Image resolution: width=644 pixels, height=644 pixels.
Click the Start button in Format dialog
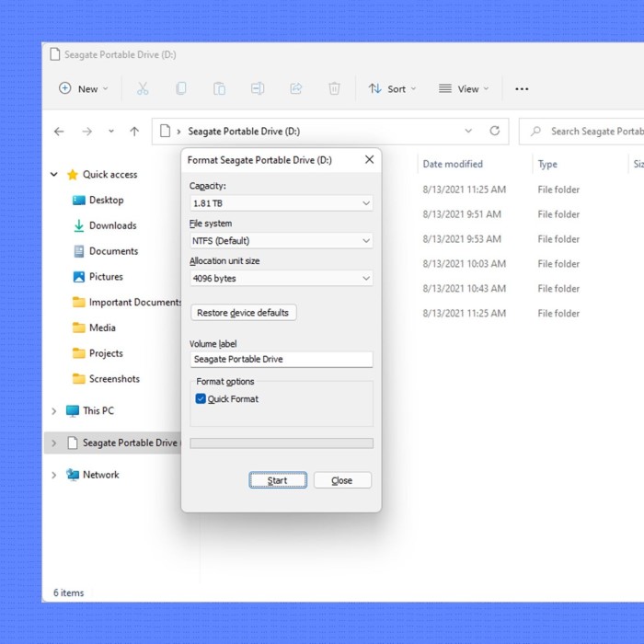click(x=278, y=480)
